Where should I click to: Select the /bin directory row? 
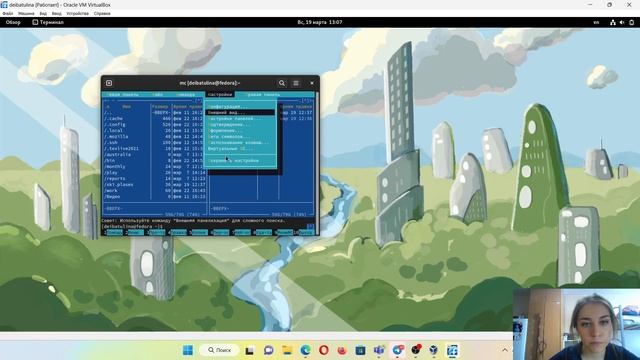[155, 161]
